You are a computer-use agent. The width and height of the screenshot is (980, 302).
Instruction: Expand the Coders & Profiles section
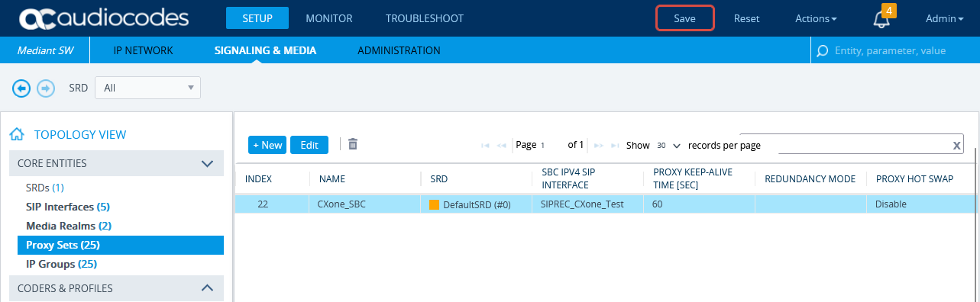tap(206, 288)
